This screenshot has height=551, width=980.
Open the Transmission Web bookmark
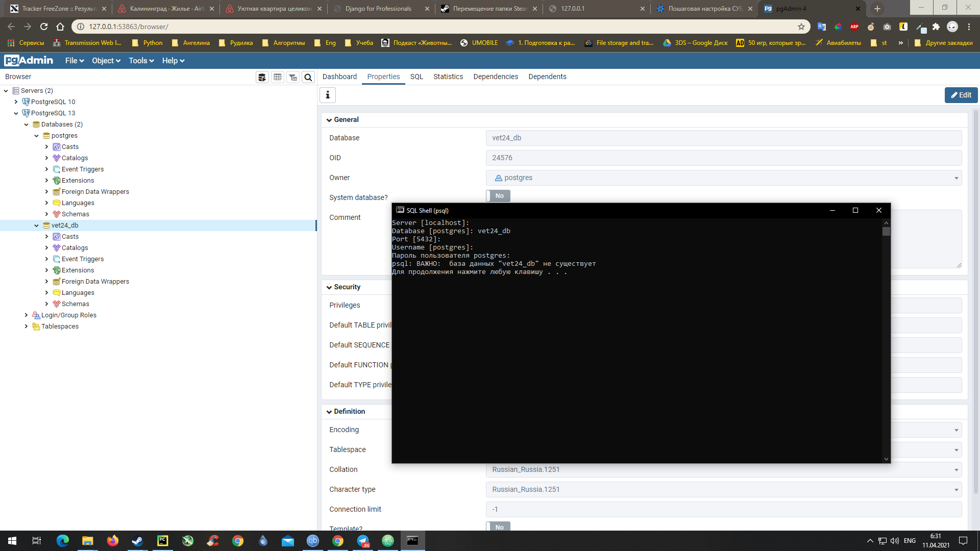click(87, 43)
